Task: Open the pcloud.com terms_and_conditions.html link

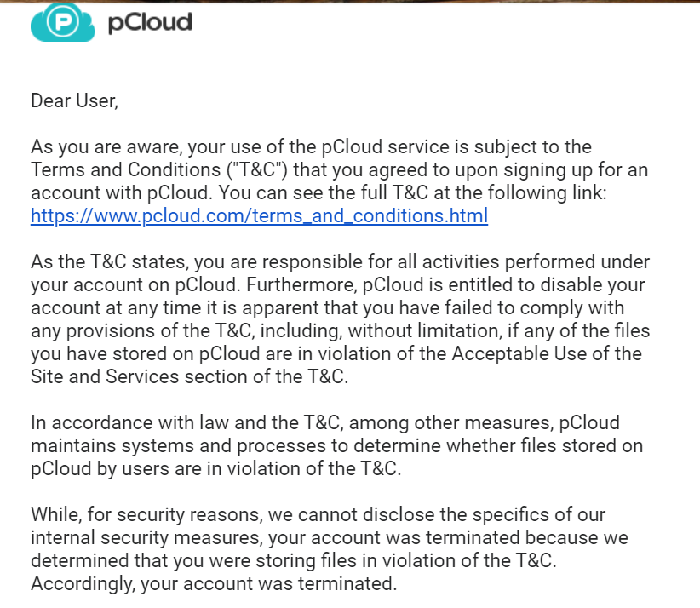Action: coord(260,216)
